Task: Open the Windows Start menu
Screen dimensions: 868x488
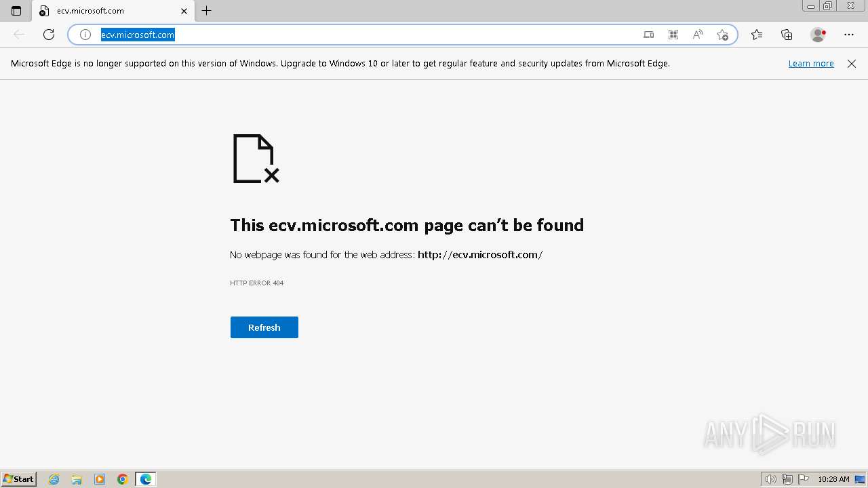Action: [18, 479]
